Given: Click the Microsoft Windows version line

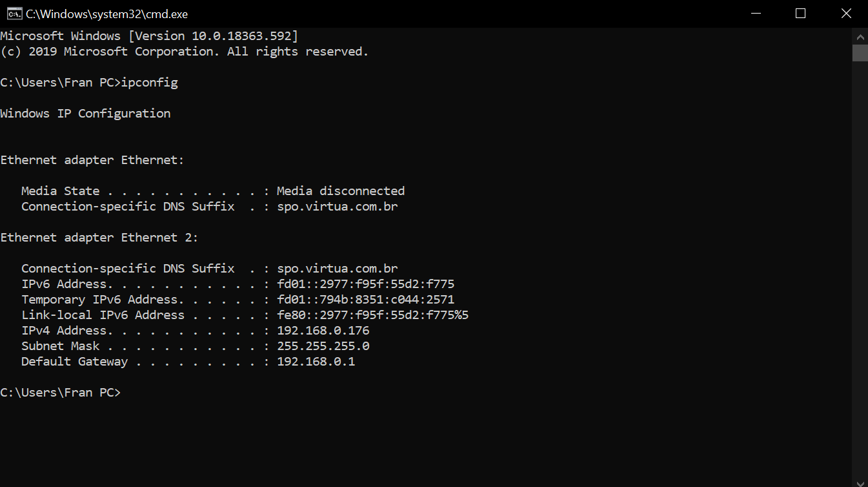Looking at the screenshot, I should [149, 36].
